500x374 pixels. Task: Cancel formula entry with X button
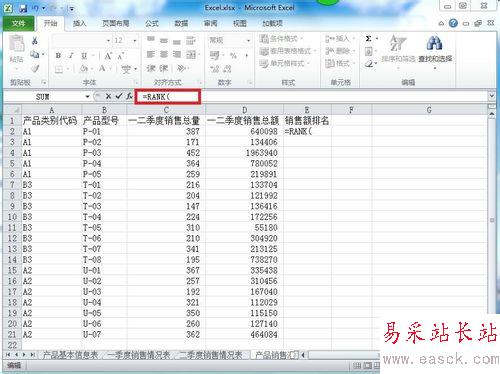108,97
